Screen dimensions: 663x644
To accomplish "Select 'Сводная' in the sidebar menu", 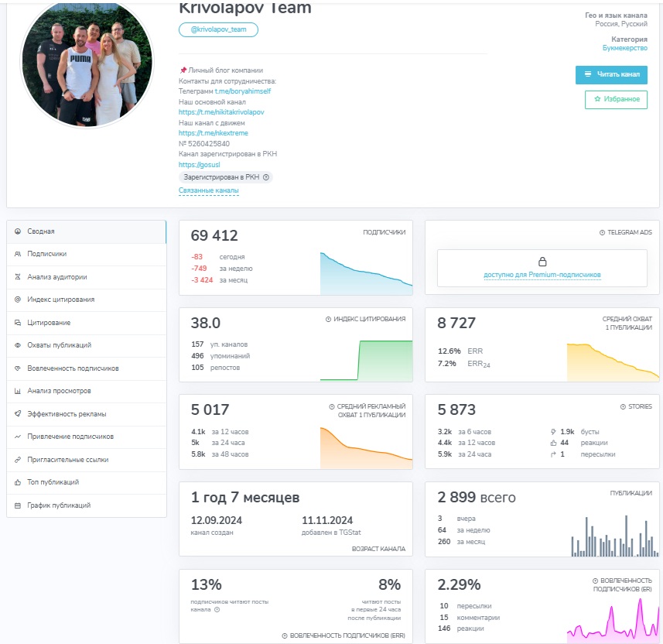I will 41,231.
